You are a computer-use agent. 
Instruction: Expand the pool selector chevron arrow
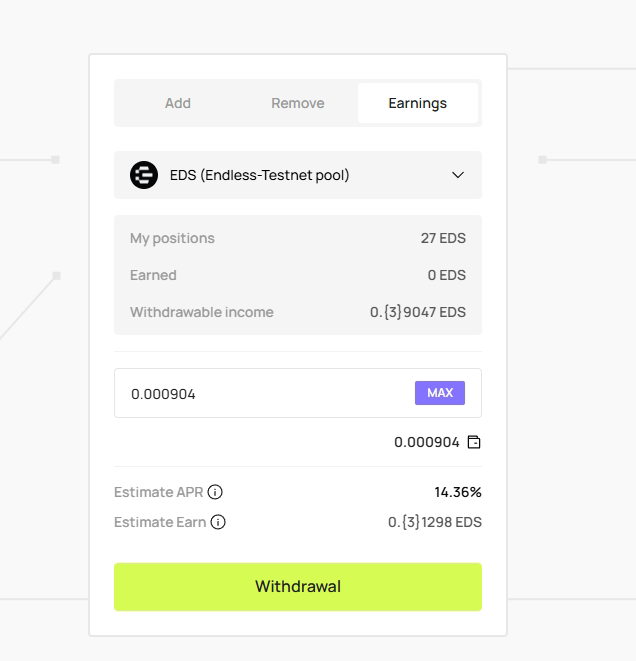click(x=458, y=175)
